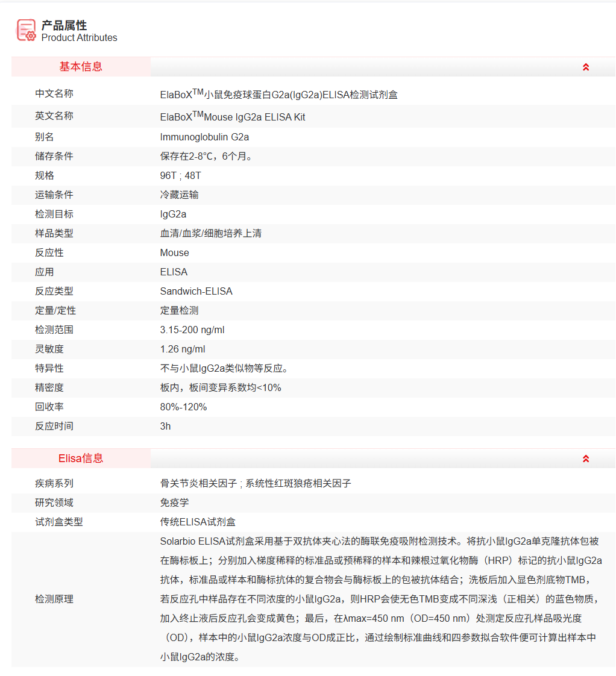Click the 中文名称 row label
The height and width of the screenshot is (676, 616).
coord(53,95)
